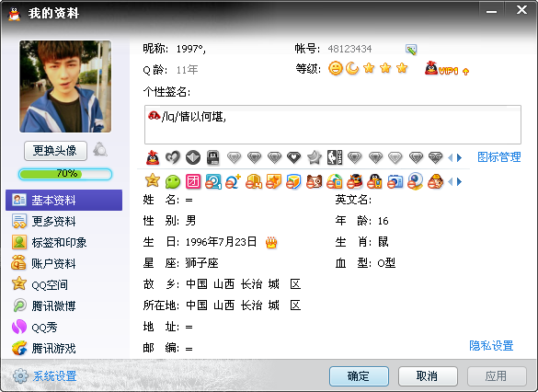
Task: Show previous service icons with left arrow
Action: (450, 181)
